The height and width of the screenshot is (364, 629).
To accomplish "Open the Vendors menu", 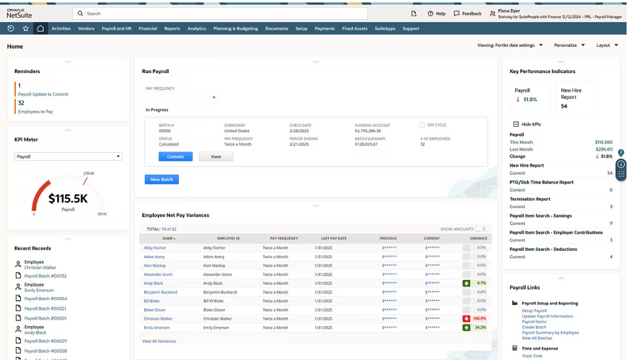I will (86, 29).
